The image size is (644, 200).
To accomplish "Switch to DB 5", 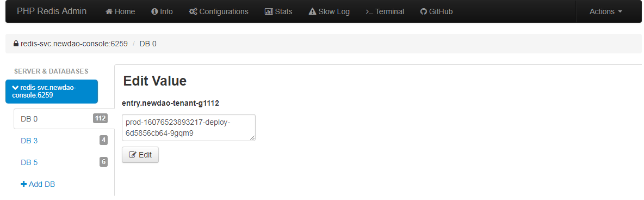I will coord(64,162).
